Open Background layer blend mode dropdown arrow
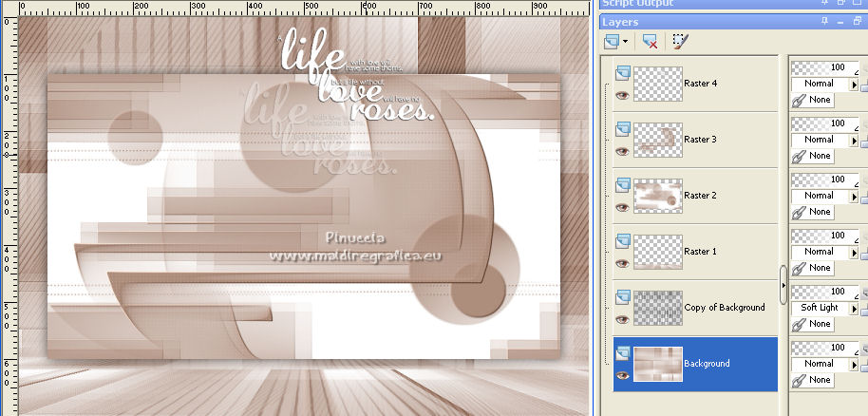This screenshot has width=868, height=416. (854, 365)
